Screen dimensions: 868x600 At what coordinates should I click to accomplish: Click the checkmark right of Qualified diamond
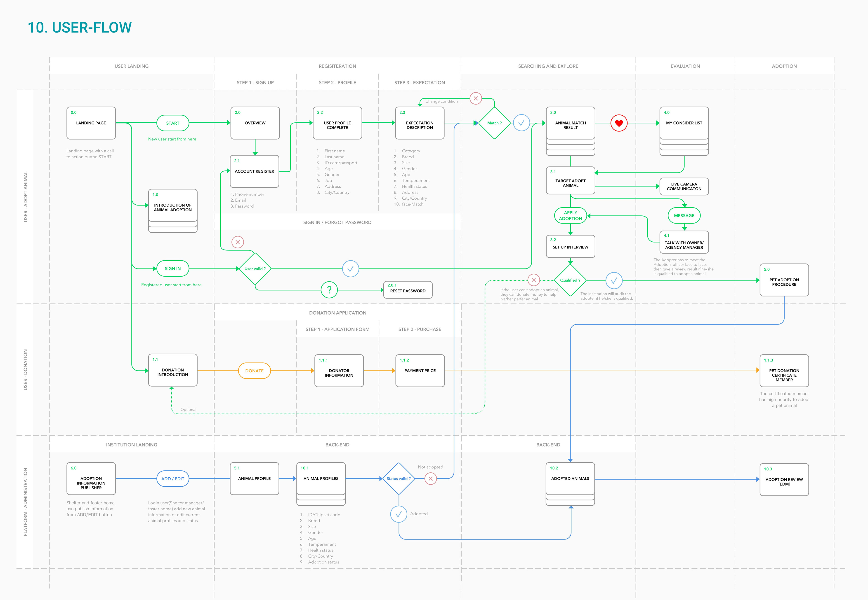point(614,280)
